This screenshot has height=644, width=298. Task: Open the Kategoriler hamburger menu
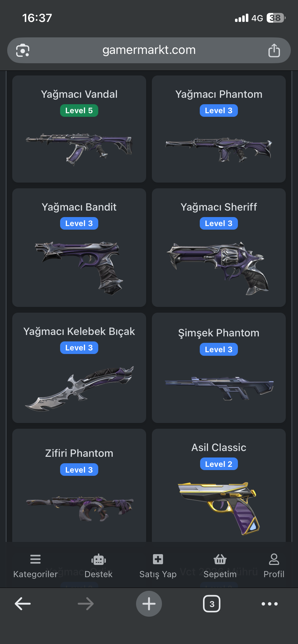(x=35, y=559)
